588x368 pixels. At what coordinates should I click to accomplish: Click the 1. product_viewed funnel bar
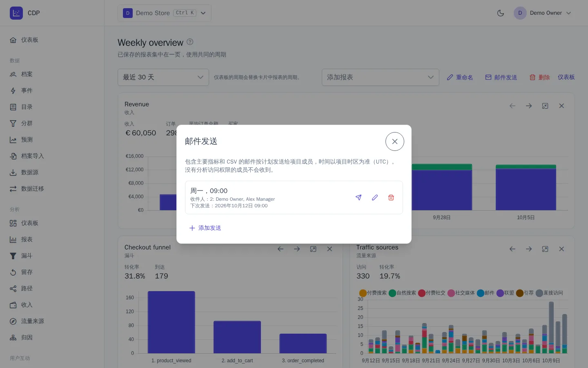pos(171,322)
